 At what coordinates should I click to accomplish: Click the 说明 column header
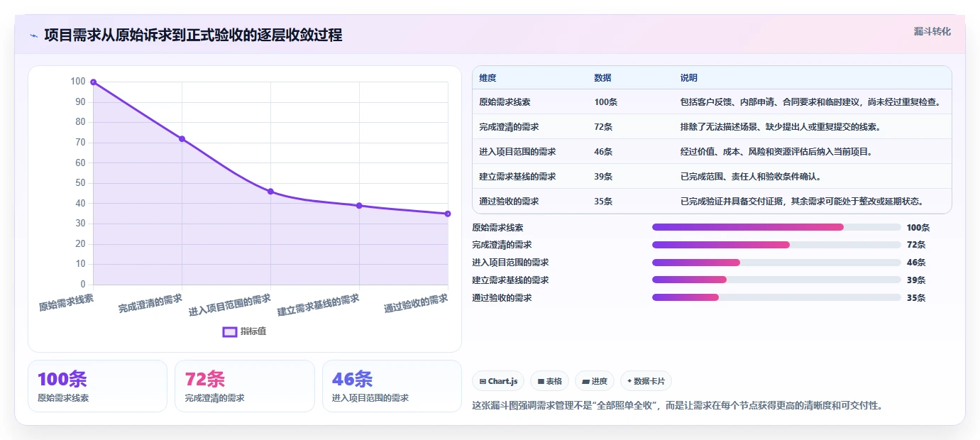coord(688,78)
